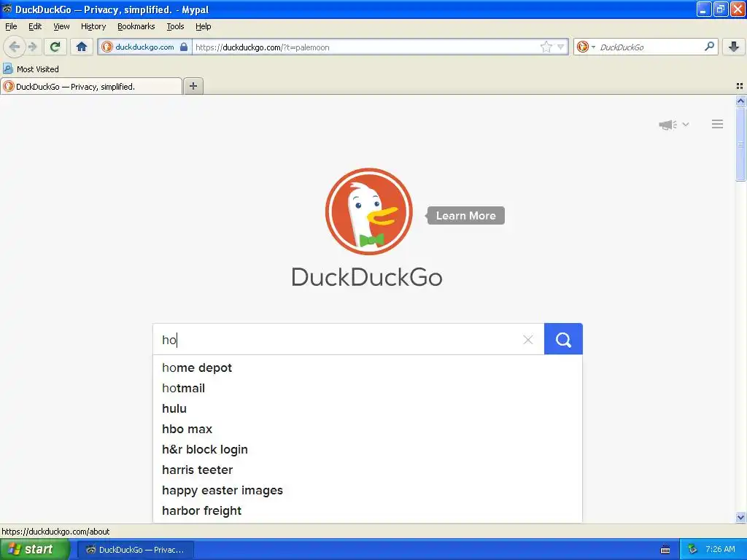The width and height of the screenshot is (747, 560).
Task: Choose the "home depot" suggestion
Action: (368, 367)
